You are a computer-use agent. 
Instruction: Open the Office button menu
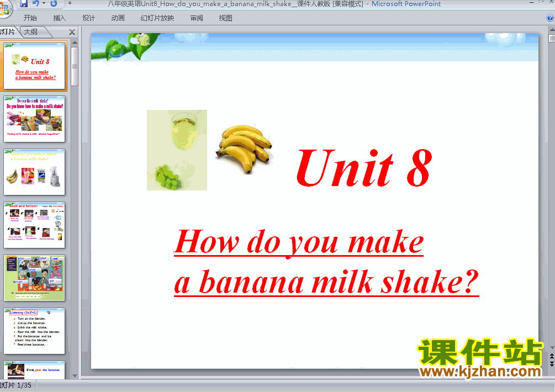[4, 9]
